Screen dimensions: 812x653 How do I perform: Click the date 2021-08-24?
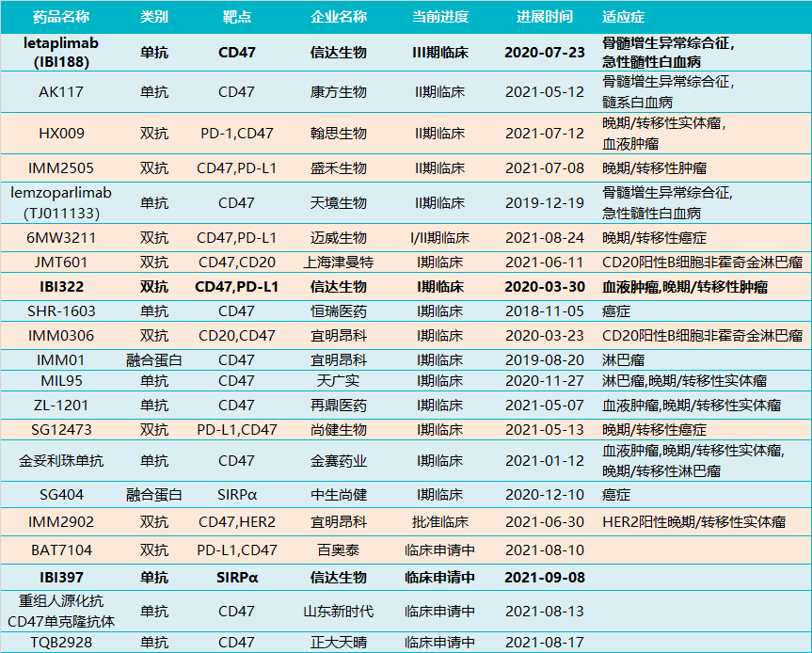tap(544, 238)
